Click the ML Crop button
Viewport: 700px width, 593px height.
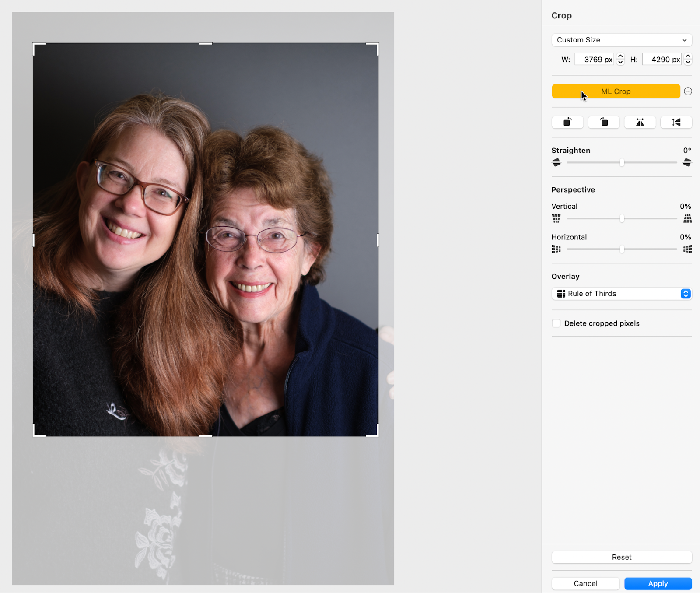click(616, 91)
